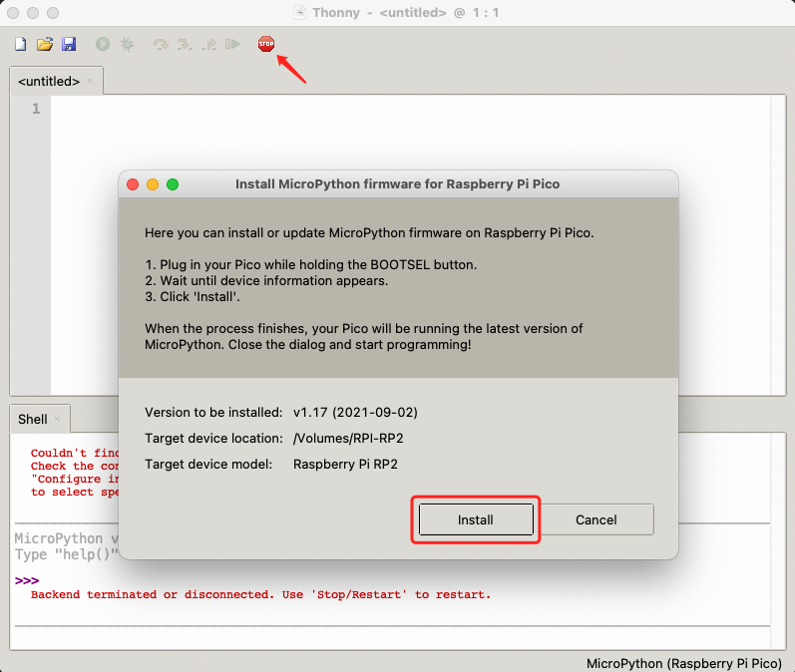Screen dimensions: 795x672
Task: Click the 'Version to be installed:' label
Action: pos(213,412)
